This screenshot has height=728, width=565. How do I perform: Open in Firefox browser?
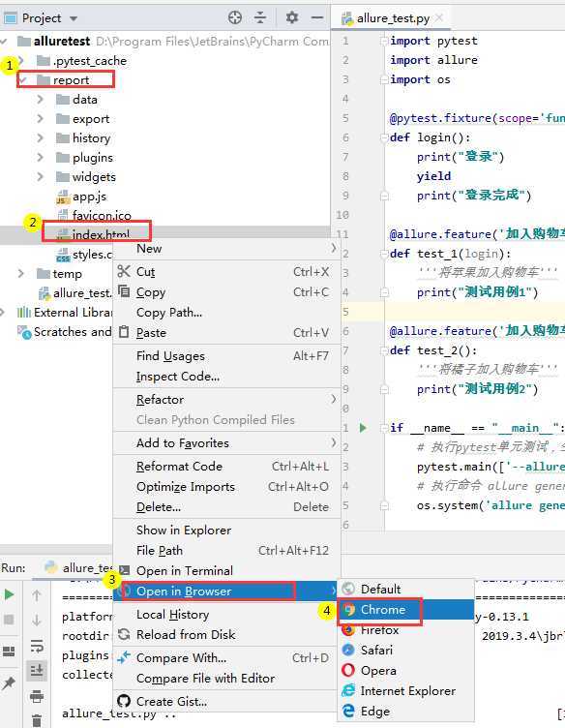(406, 630)
